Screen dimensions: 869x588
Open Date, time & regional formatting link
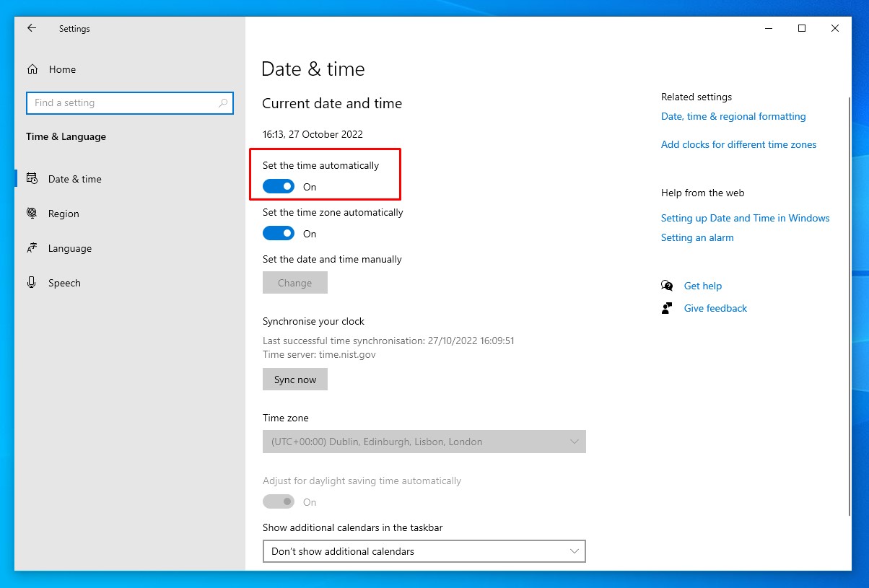tap(733, 116)
